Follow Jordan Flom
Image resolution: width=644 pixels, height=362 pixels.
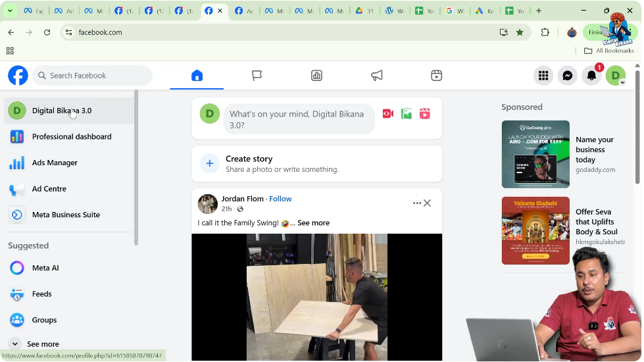tap(280, 199)
